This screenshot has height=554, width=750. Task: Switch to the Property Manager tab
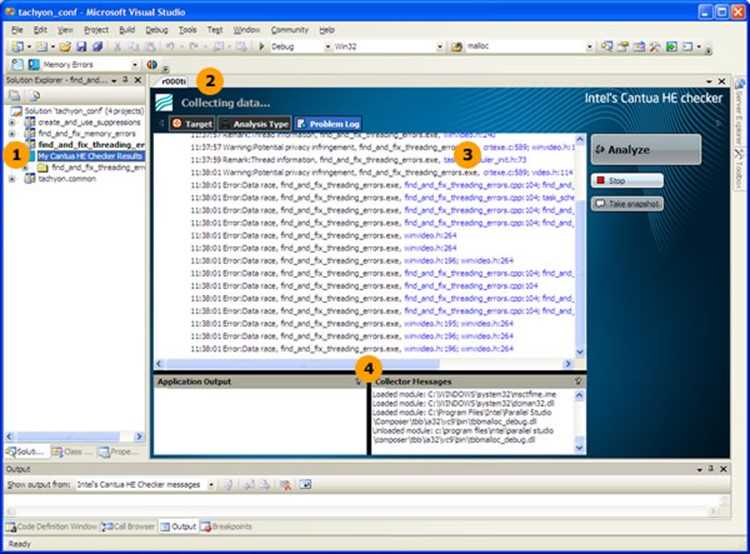(x=119, y=452)
